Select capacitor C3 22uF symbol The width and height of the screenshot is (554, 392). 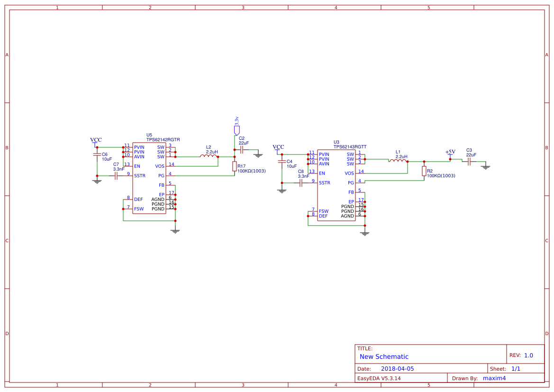(468, 161)
